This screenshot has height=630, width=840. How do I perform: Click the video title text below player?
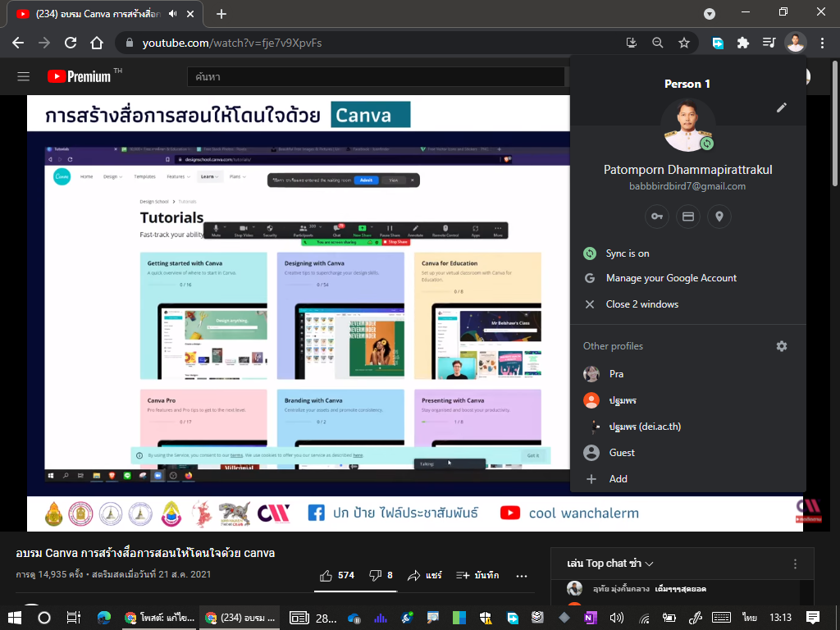tap(145, 553)
